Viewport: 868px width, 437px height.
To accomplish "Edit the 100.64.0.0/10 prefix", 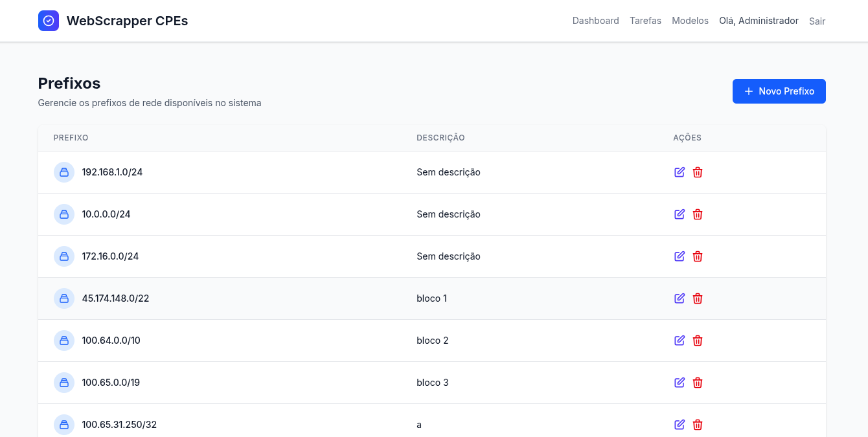I will [x=680, y=341].
